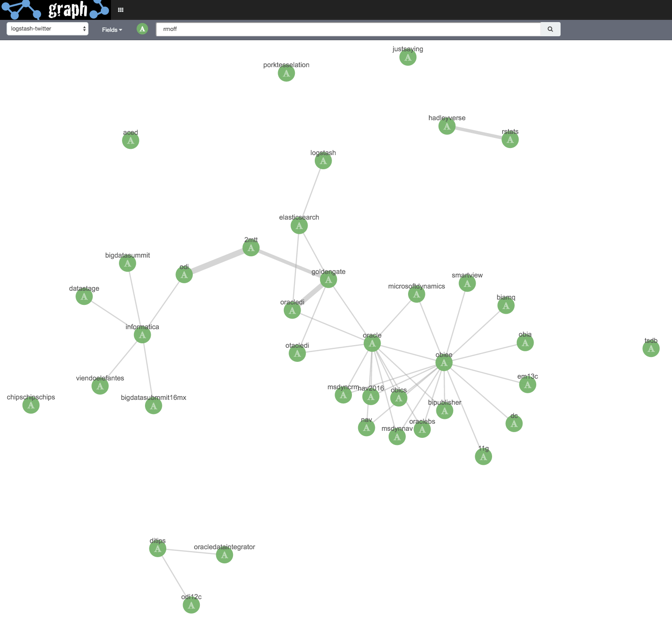Open the Kibana app switcher grid
The image size is (672, 623).
point(120,9)
